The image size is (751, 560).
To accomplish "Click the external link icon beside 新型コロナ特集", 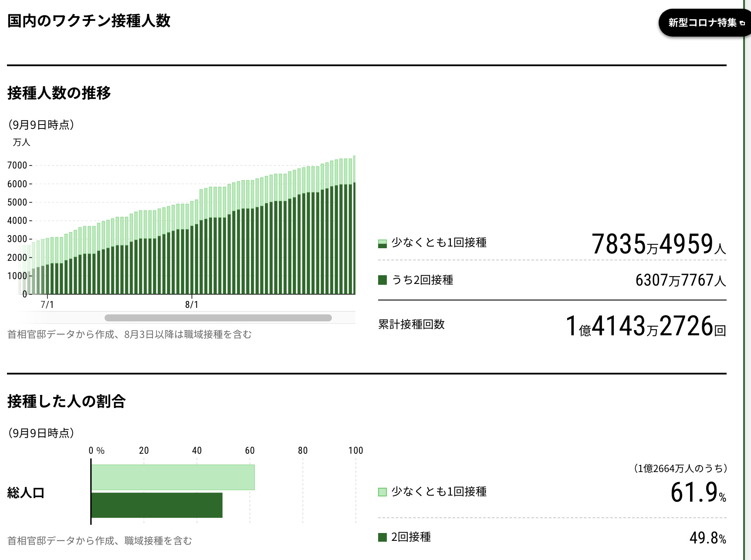I will [742, 24].
